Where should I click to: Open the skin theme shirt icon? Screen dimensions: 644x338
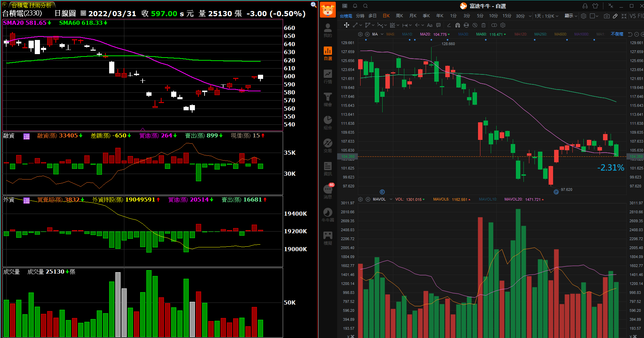click(x=595, y=6)
